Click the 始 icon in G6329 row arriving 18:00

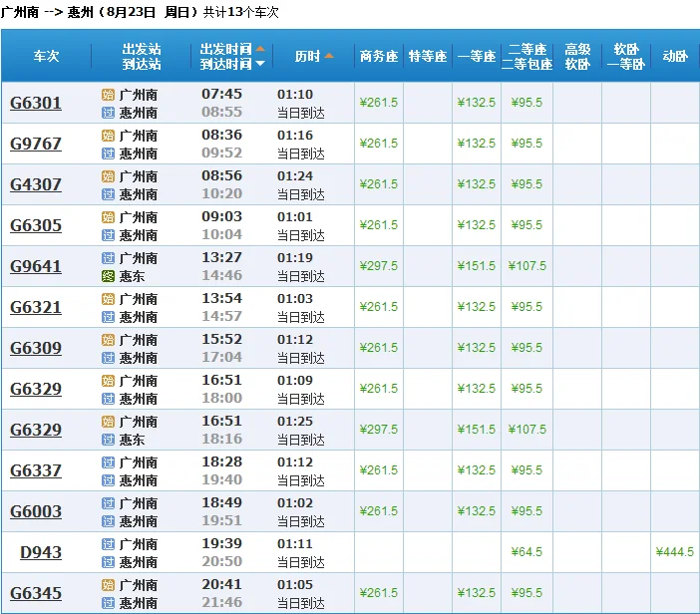pyautogui.click(x=108, y=381)
